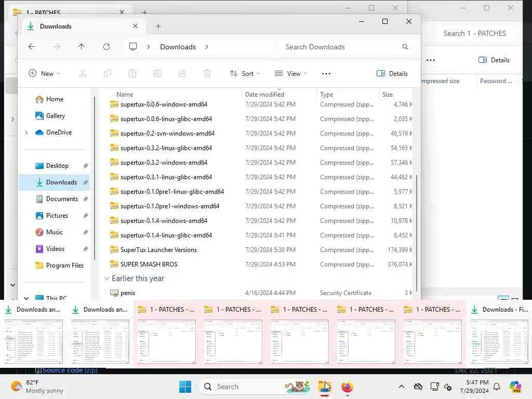Click the file list vertical scrollbar
Viewport: 532px width, 399px height.
[x=416, y=234]
